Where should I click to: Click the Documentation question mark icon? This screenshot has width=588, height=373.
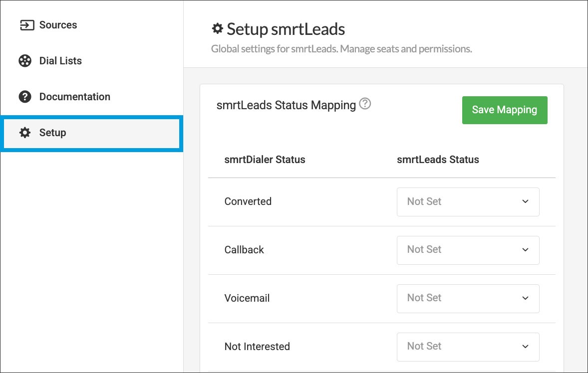25,97
